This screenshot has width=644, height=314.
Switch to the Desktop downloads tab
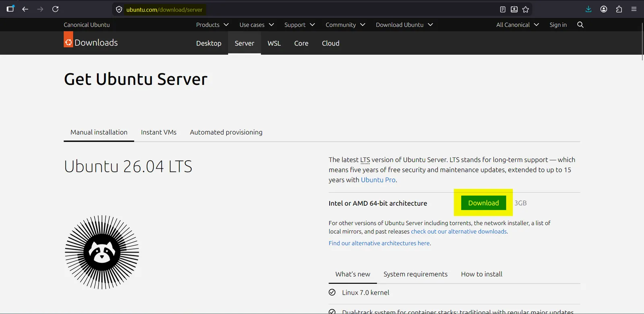point(208,43)
